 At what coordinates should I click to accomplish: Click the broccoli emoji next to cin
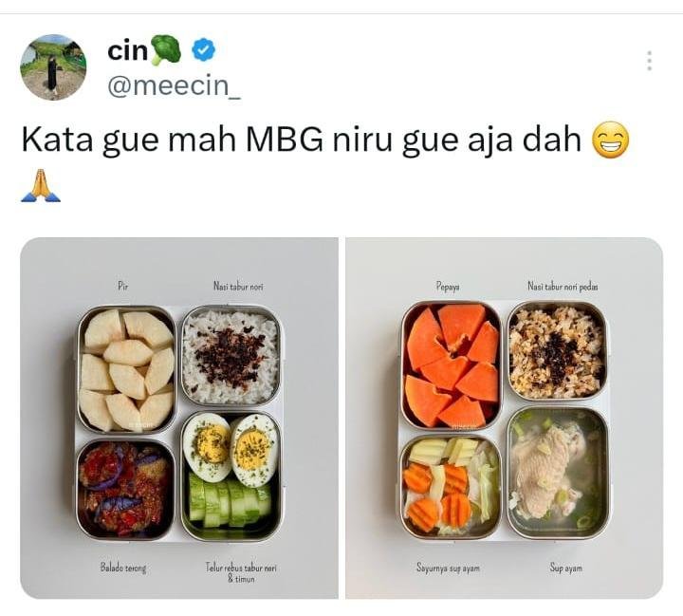click(x=165, y=50)
